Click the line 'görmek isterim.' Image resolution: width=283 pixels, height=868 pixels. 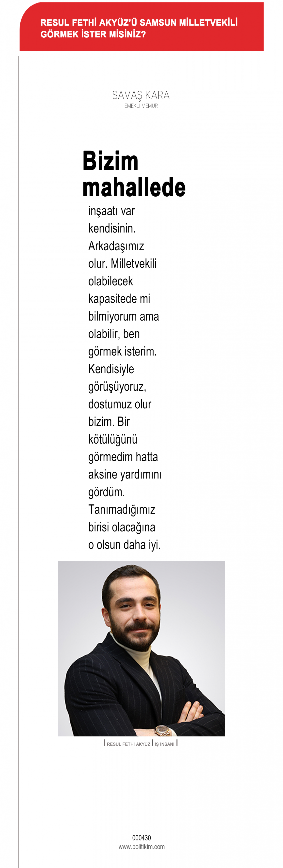pyautogui.click(x=122, y=351)
